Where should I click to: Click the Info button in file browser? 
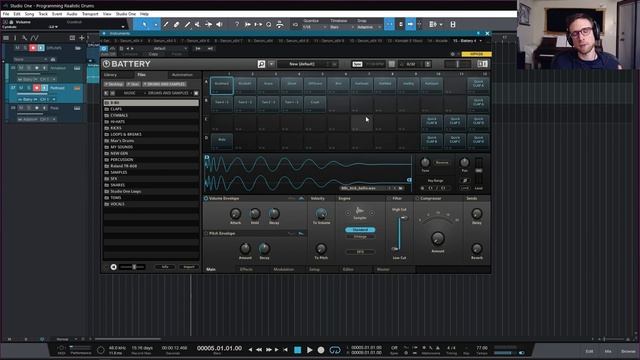[x=165, y=267]
